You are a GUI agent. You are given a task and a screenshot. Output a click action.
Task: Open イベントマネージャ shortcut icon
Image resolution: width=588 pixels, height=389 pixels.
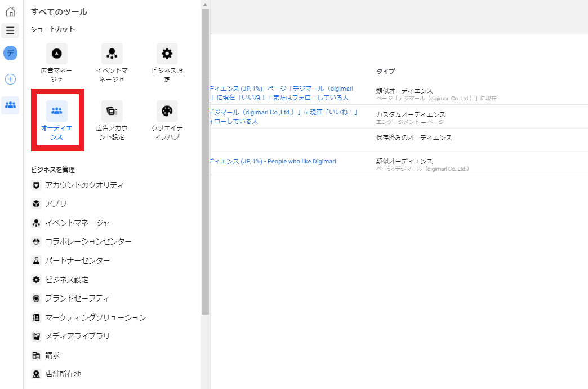click(112, 54)
